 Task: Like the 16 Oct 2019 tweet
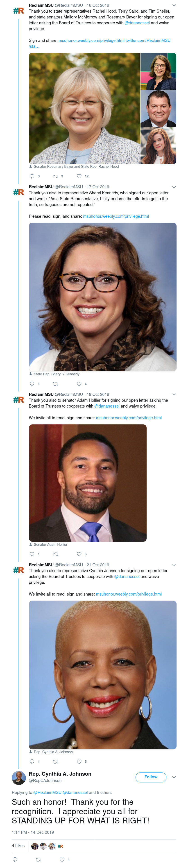pos(79,176)
